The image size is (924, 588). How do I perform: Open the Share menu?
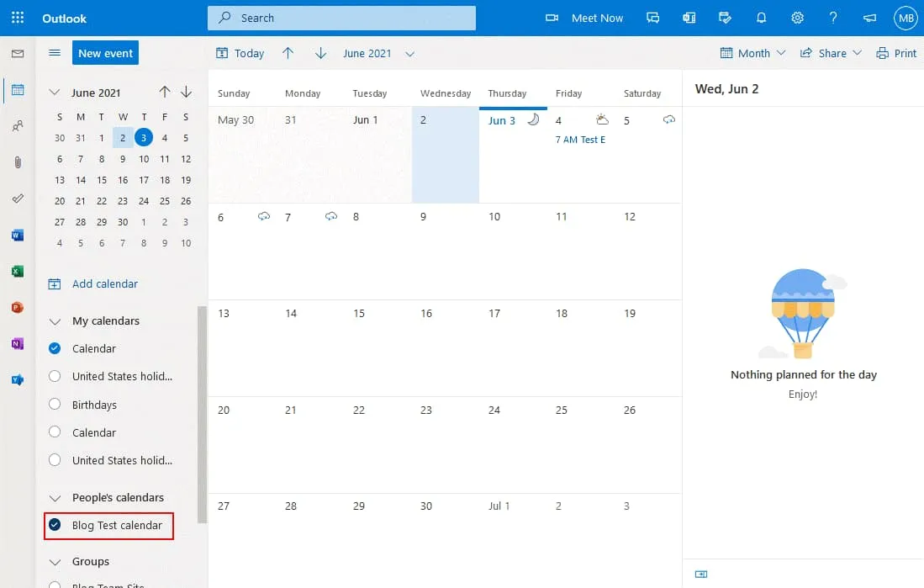coord(831,53)
